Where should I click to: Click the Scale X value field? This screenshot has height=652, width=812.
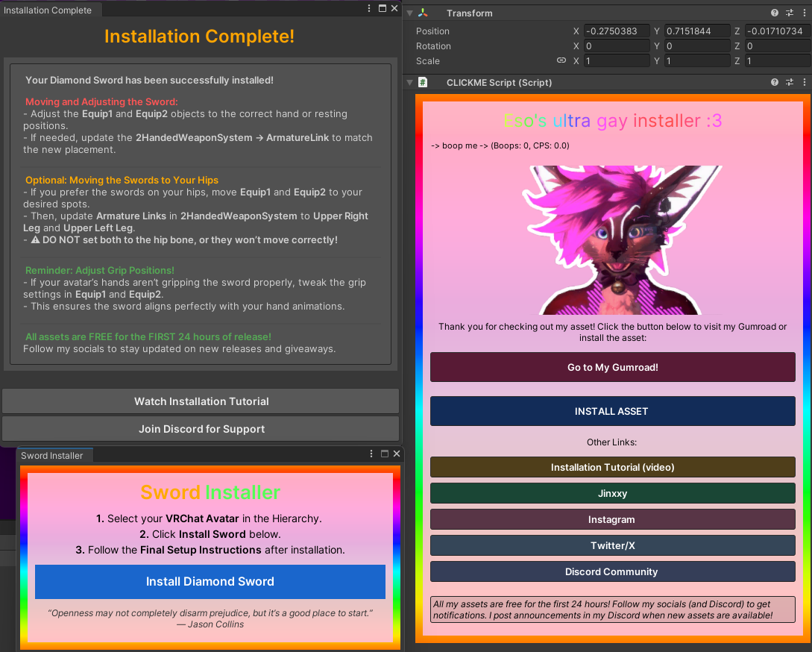617,61
